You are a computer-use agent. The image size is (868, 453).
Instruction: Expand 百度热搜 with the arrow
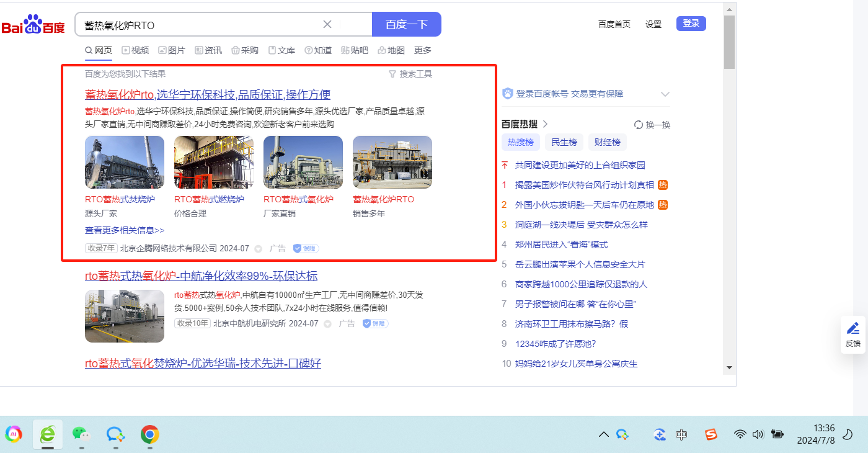(546, 124)
